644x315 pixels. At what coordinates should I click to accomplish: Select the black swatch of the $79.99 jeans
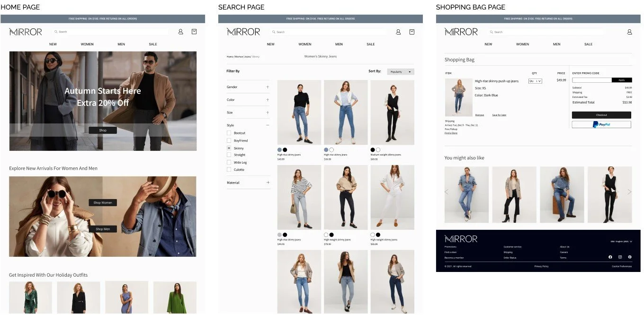(x=331, y=235)
